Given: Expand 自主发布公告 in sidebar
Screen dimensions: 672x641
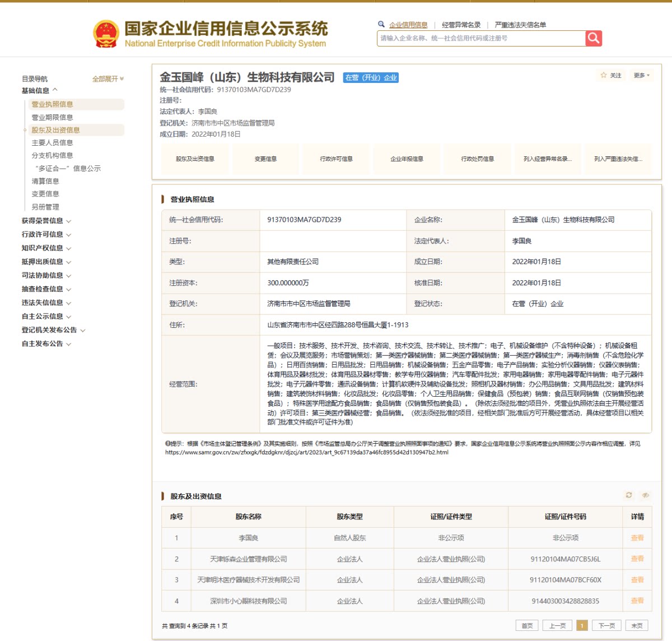Looking at the screenshot, I should pyautogui.click(x=46, y=344).
